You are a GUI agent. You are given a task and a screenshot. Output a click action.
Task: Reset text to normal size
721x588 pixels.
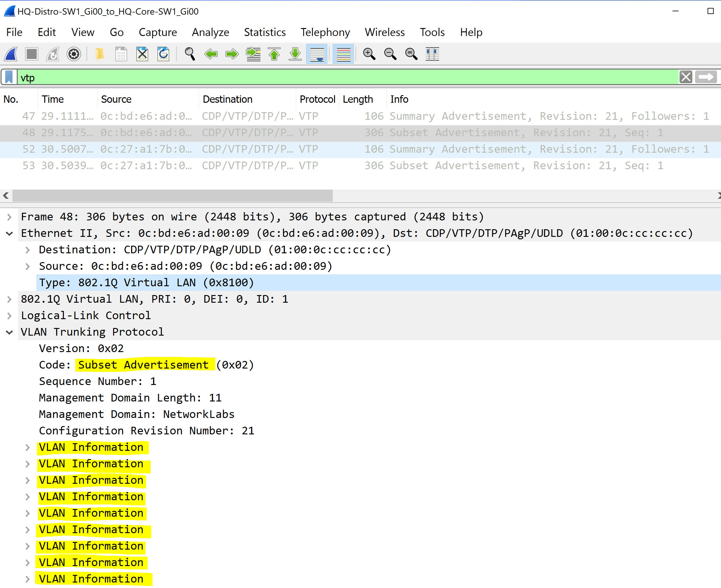[x=411, y=54]
